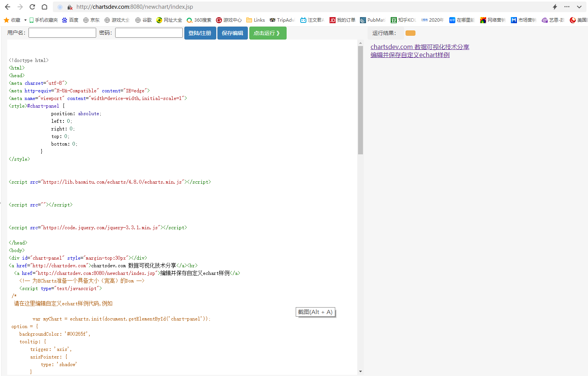Open the 360搜索 bookmark

point(199,20)
